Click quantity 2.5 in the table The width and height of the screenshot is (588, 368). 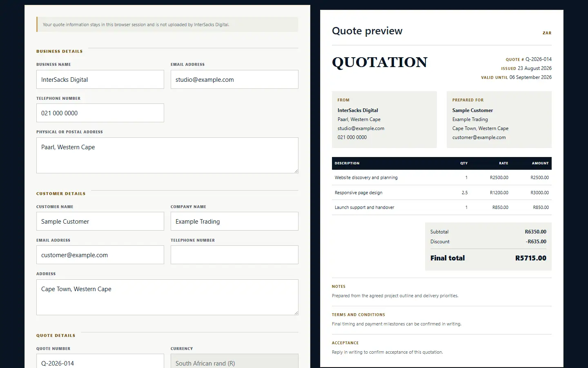(x=465, y=193)
